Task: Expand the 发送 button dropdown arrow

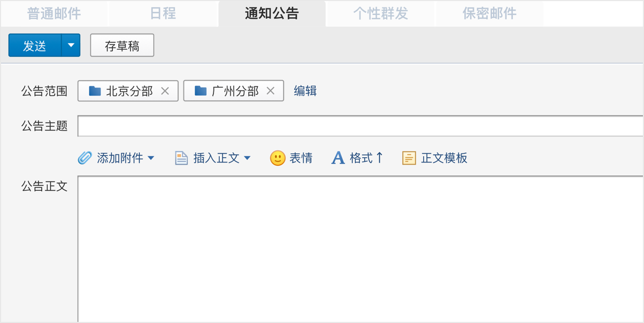Action: point(71,45)
